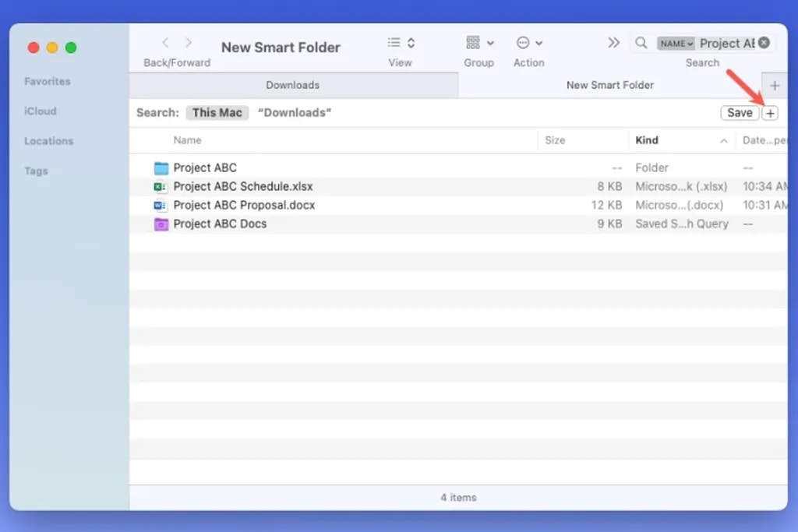Select 'This Mac' as the search scope
This screenshot has height=532, width=798.
pyautogui.click(x=217, y=112)
